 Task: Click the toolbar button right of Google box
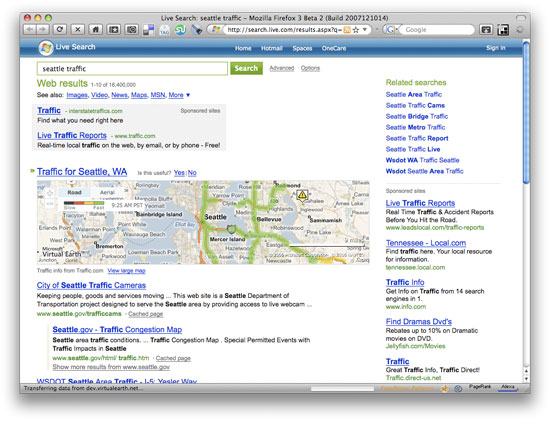pos(486,30)
